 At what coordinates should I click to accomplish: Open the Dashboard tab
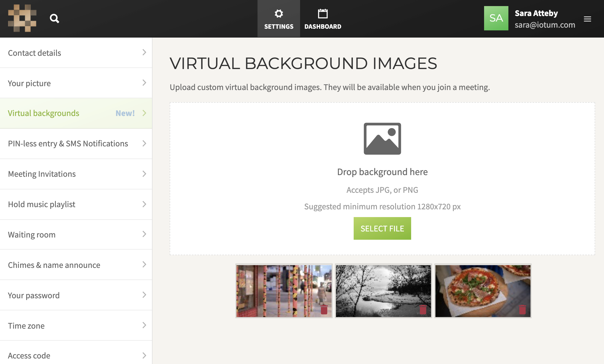(323, 19)
